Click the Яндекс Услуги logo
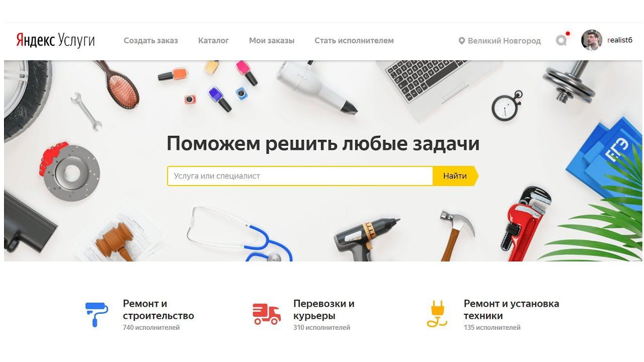 [55, 40]
